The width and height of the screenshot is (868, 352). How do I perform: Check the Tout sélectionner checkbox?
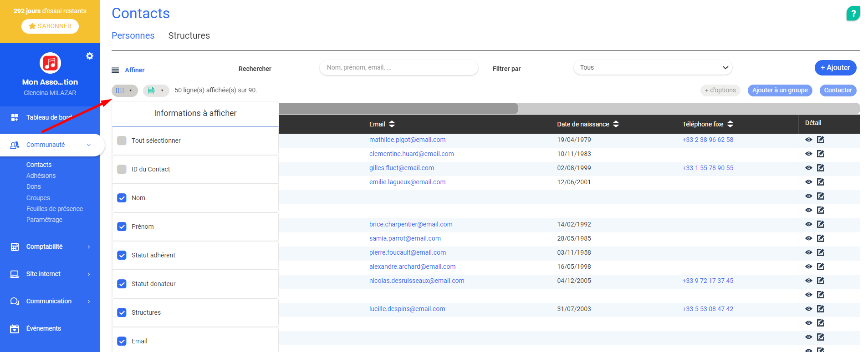click(x=122, y=141)
